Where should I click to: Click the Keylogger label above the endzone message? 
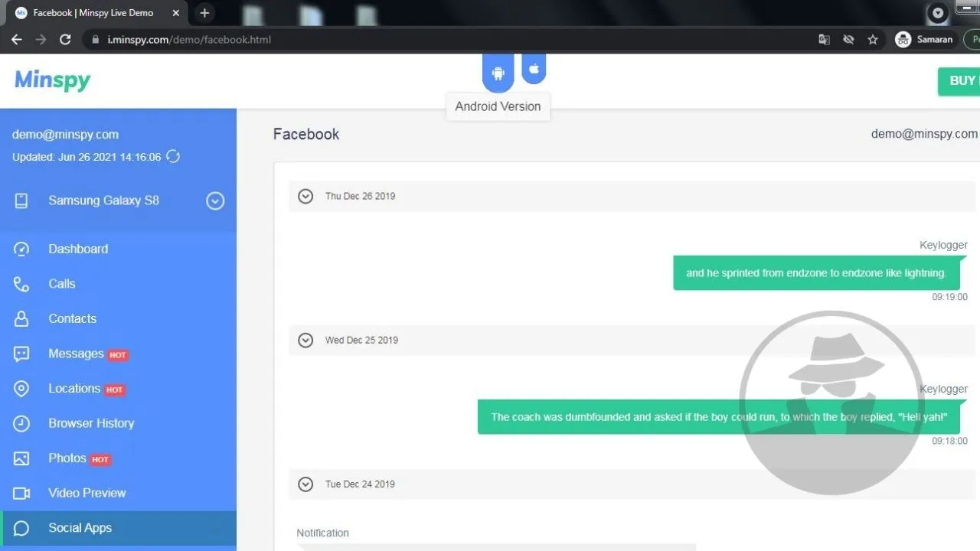943,245
